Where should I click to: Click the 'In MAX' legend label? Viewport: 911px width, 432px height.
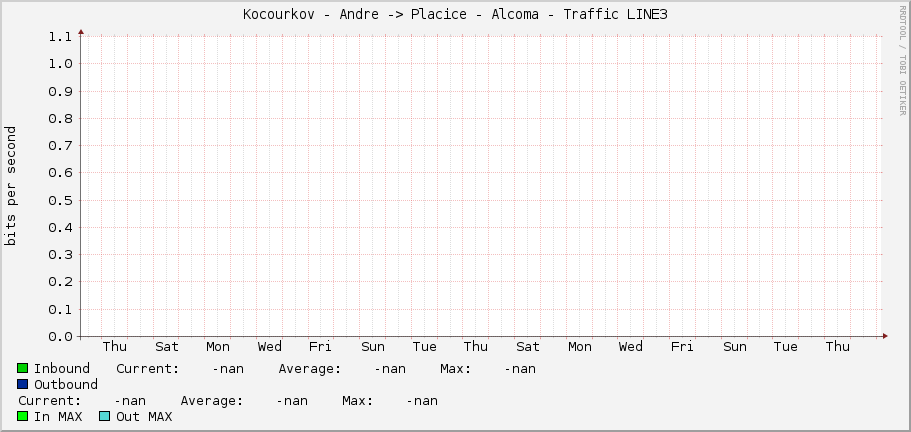tap(58, 416)
